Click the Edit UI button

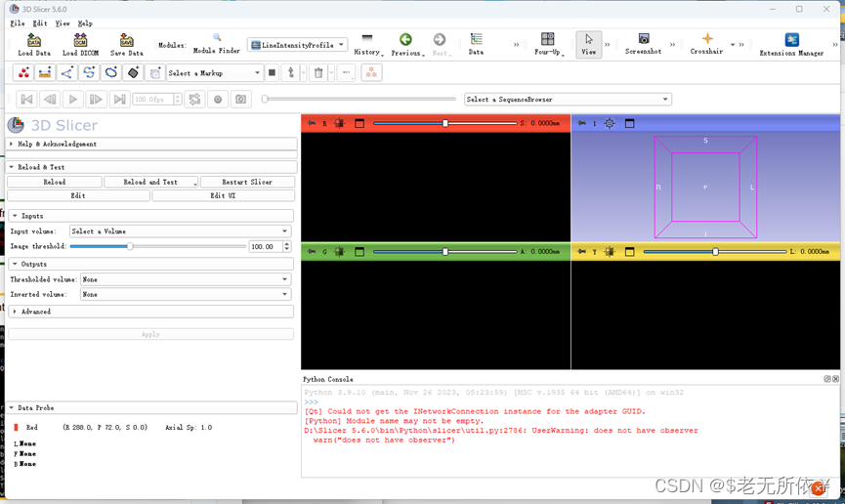[223, 195]
